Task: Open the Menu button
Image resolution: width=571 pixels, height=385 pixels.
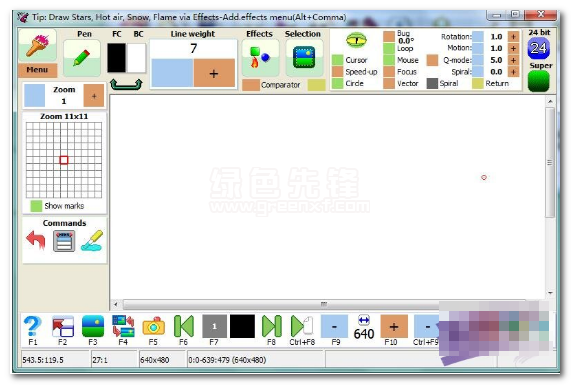Action: pyautogui.click(x=38, y=70)
